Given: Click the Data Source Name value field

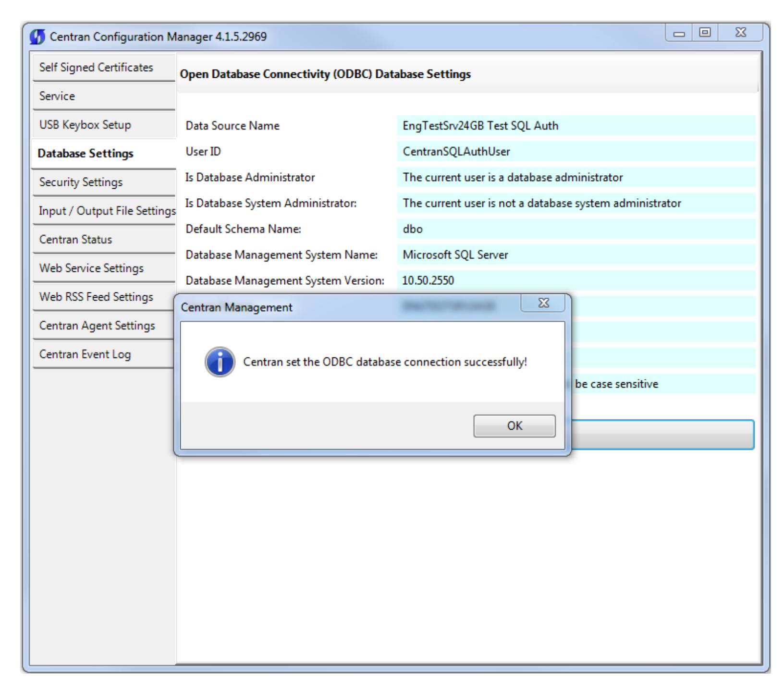Looking at the screenshot, I should 576,126.
